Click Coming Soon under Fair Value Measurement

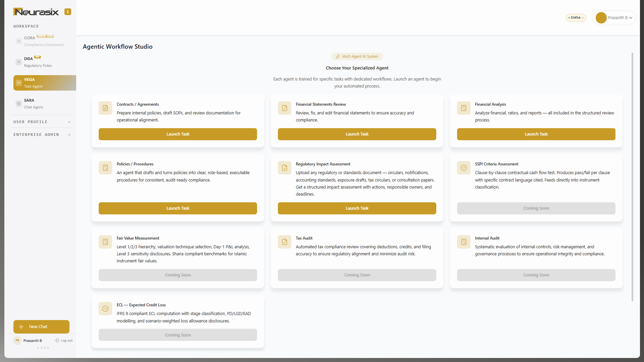178,275
